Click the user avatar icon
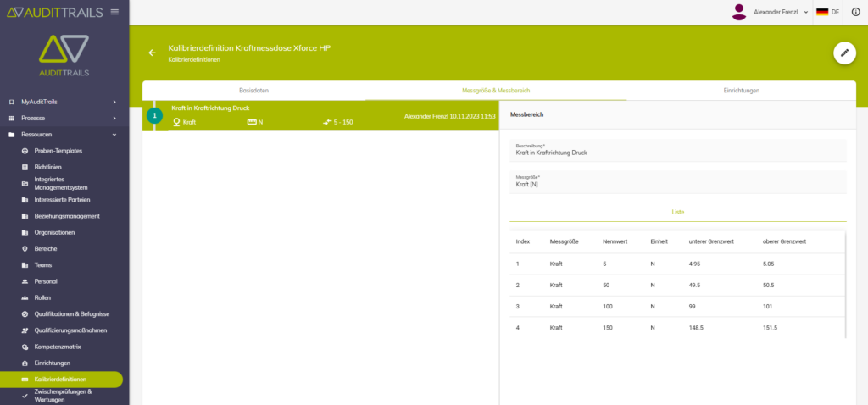 click(x=739, y=12)
